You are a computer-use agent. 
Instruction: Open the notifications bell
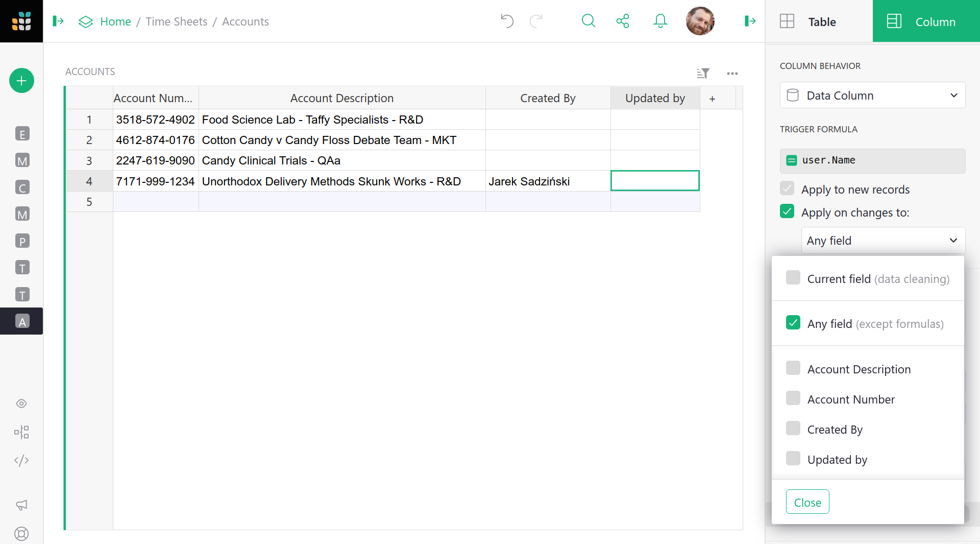[660, 21]
